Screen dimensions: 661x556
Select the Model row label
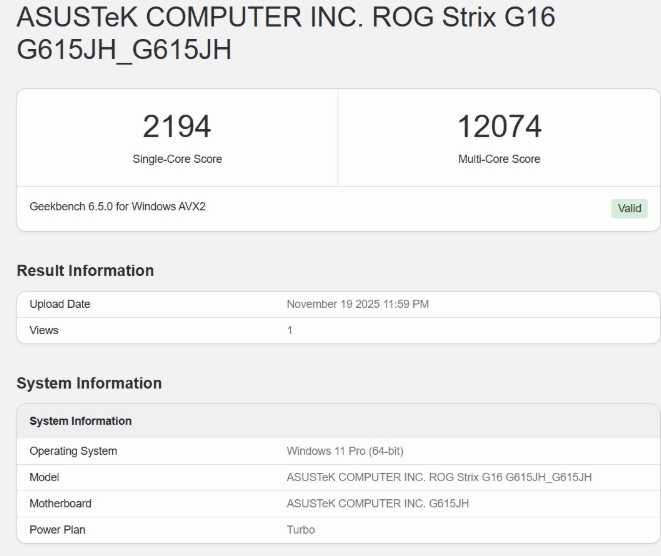46,477
